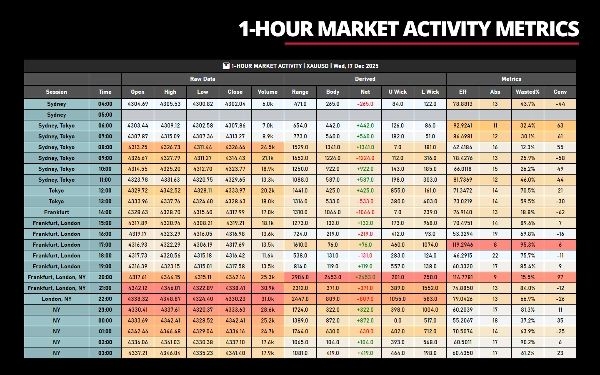Image resolution: width=600 pixels, height=375 pixels.
Task: Click the 1094.0 L Wick cell at 17:00
Action: coord(430,245)
